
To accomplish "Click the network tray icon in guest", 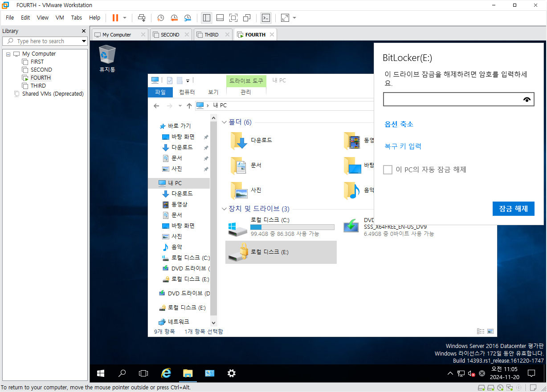I will point(461,373).
